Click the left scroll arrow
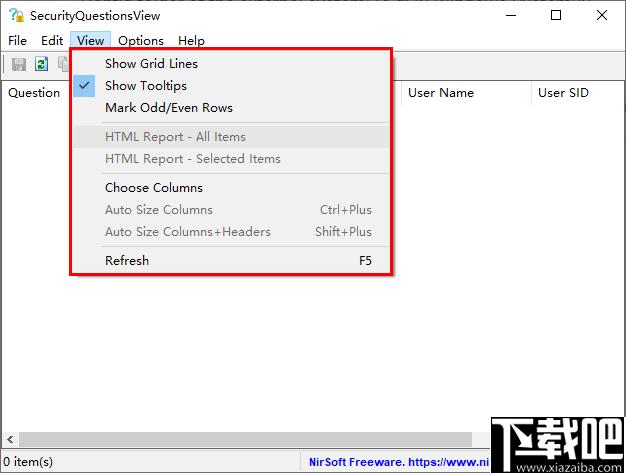Image resolution: width=626 pixels, height=473 pixels. point(10,439)
